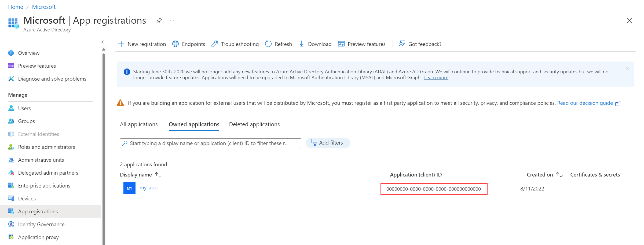
Task: Close the App registrations blade
Action: tap(629, 20)
